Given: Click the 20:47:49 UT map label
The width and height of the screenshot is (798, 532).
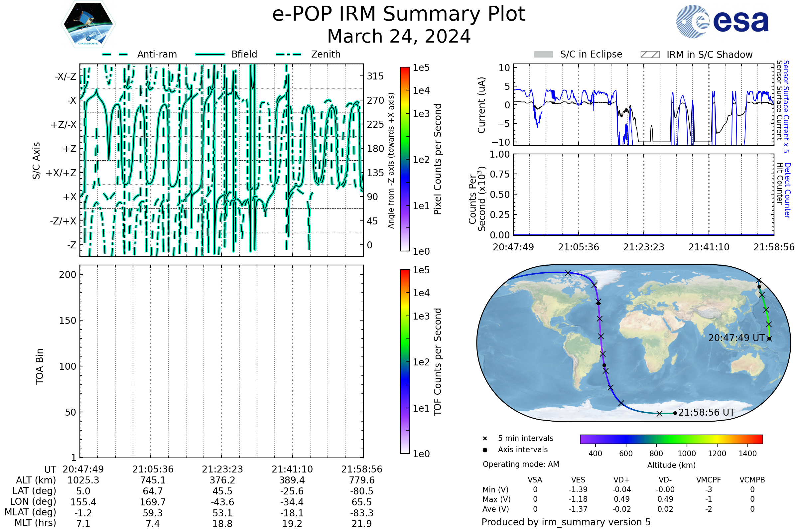Looking at the screenshot, I should coord(736,338).
